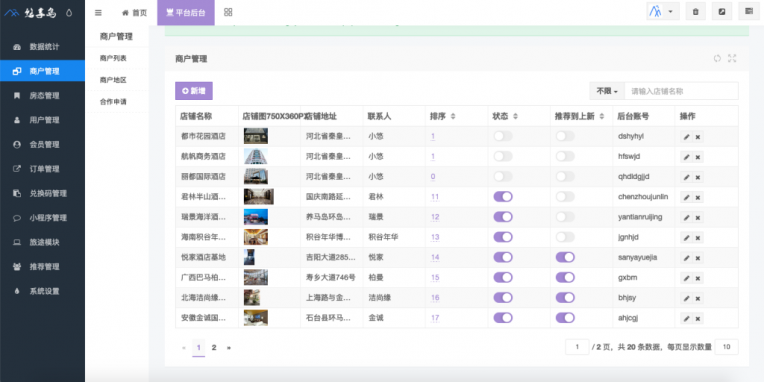Open 推荐管理 in the sidebar
This screenshot has height=382, width=764.
pos(42,267)
